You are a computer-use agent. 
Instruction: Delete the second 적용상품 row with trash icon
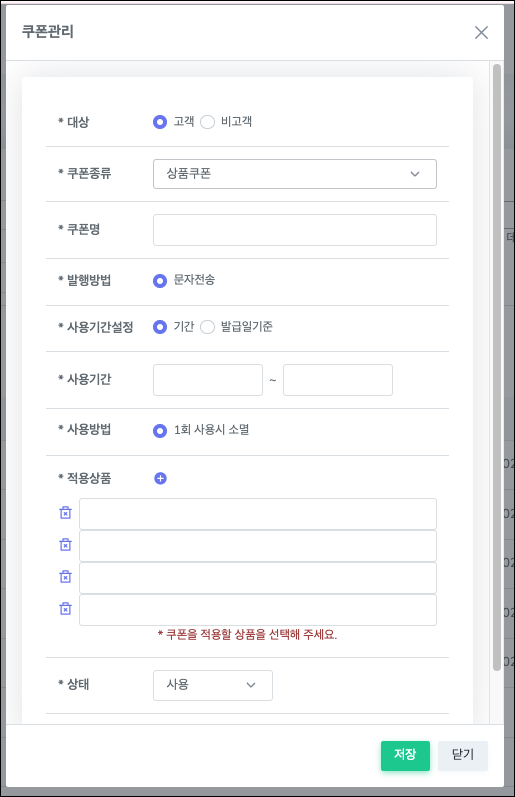pyautogui.click(x=66, y=544)
